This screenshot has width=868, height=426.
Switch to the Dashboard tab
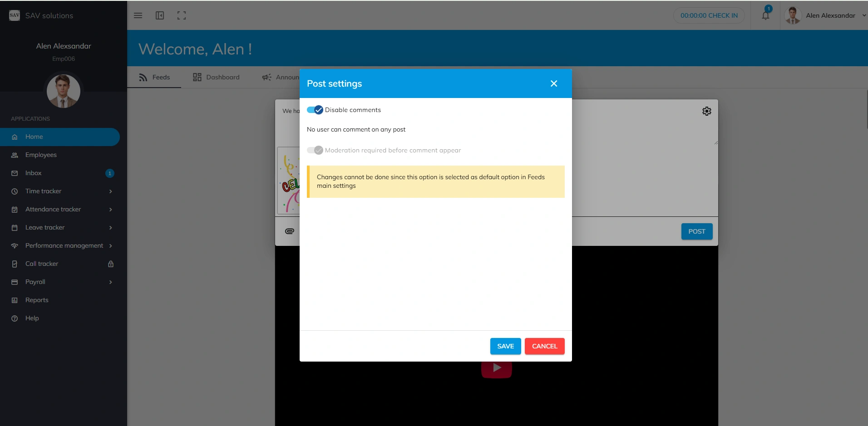click(216, 77)
